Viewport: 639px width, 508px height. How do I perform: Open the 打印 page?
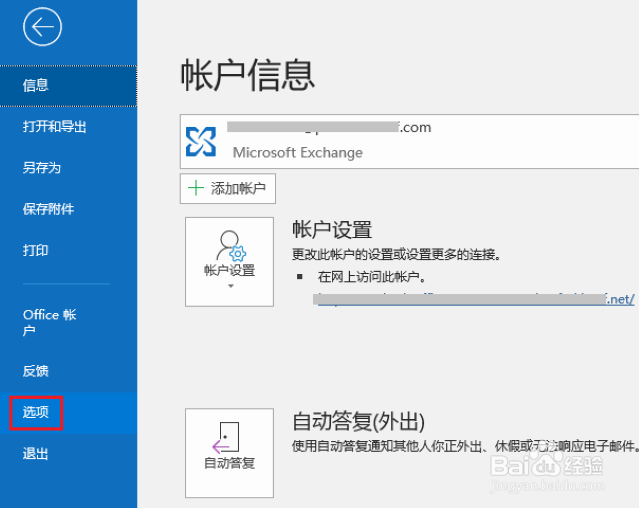[68, 250]
